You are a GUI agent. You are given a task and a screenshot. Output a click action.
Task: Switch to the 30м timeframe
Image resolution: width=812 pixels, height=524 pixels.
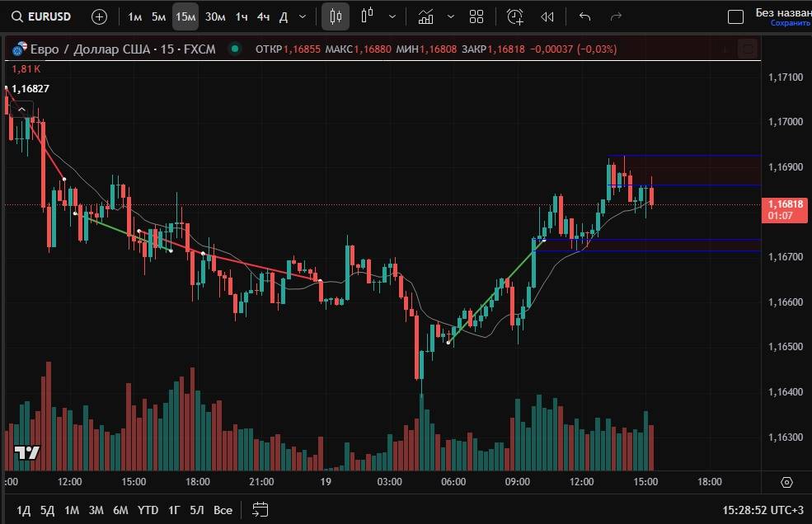coord(215,16)
